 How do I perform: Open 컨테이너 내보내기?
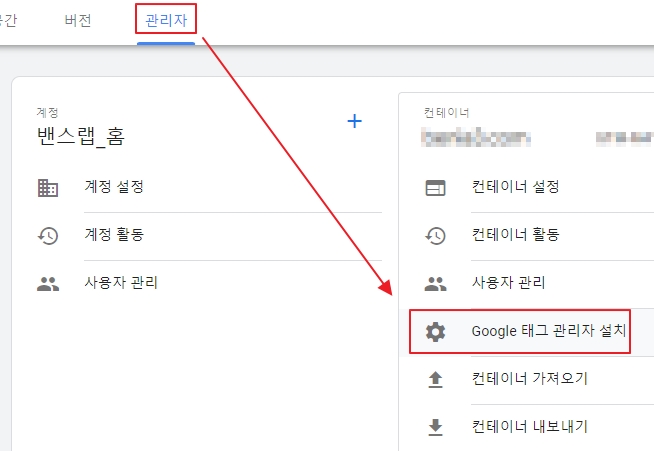[x=530, y=426]
